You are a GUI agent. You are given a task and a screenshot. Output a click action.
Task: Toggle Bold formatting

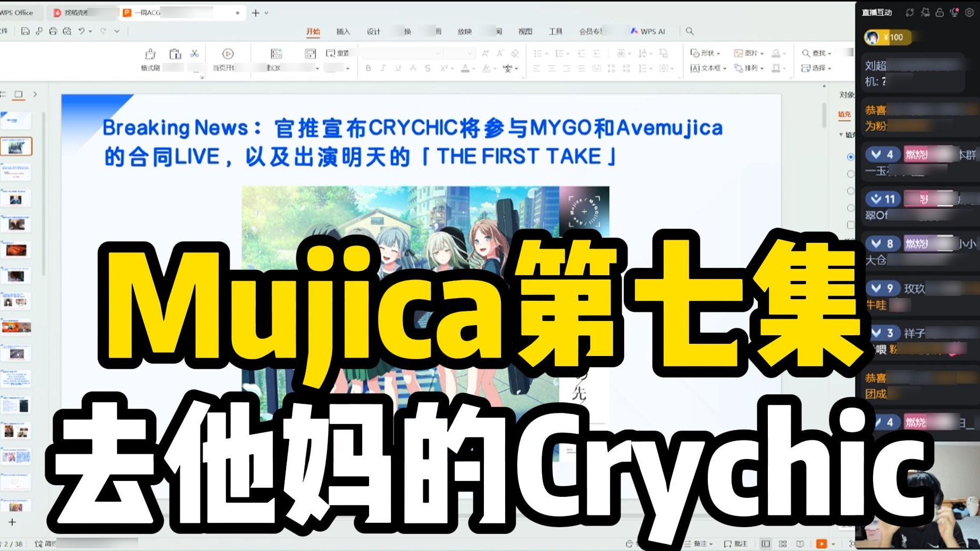pyautogui.click(x=368, y=69)
